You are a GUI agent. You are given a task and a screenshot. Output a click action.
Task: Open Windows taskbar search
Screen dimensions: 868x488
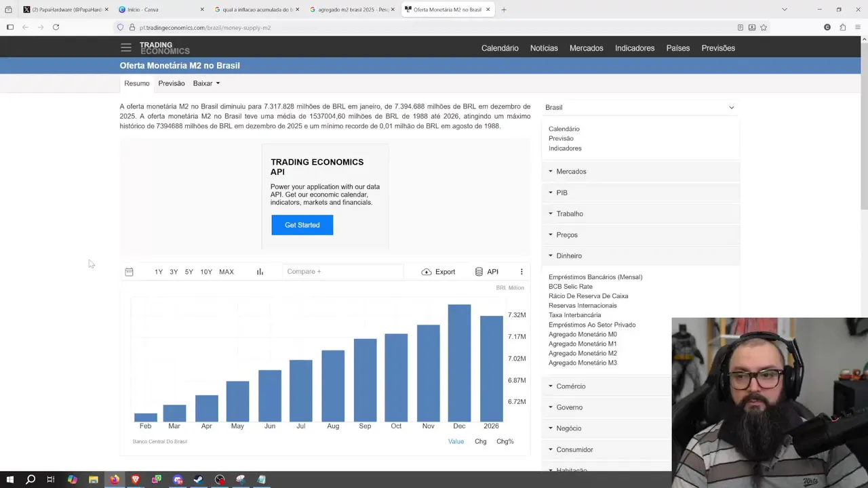coord(31,479)
